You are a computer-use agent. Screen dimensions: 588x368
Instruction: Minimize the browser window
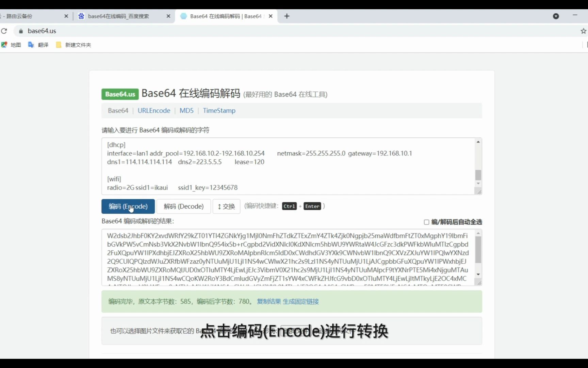click(x=575, y=15)
